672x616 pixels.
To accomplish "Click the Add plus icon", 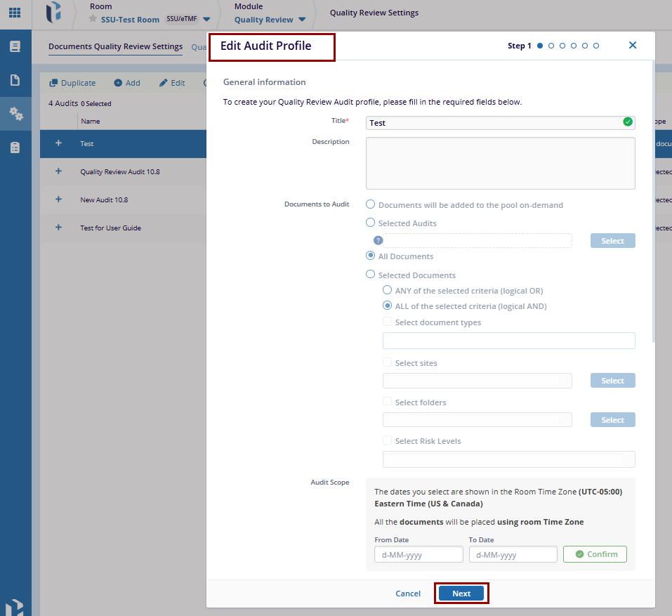I will pyautogui.click(x=118, y=83).
